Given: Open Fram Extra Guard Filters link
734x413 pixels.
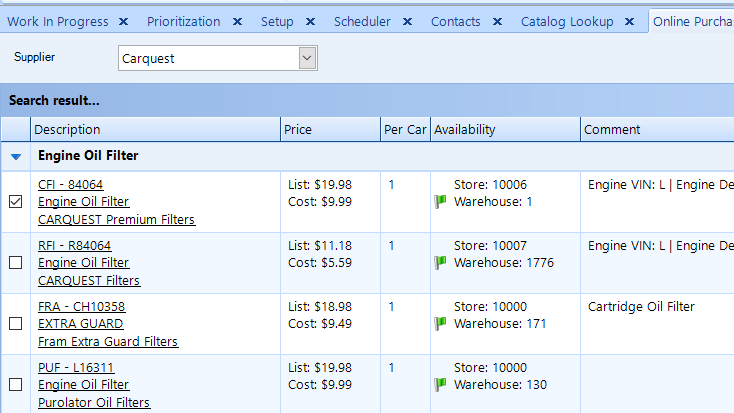Looking at the screenshot, I should [x=108, y=341].
